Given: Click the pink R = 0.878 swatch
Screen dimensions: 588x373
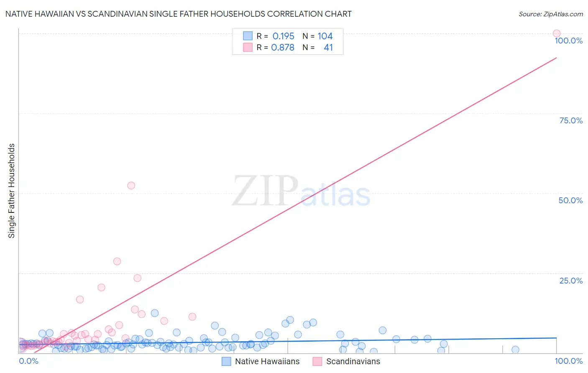Looking at the screenshot, I should [x=248, y=47].
